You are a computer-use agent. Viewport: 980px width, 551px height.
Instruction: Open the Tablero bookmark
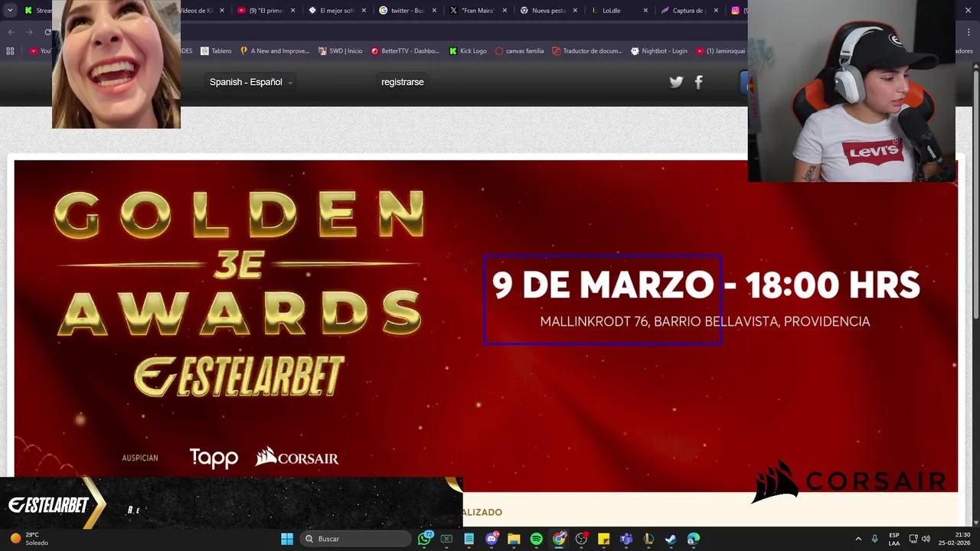[x=216, y=51]
